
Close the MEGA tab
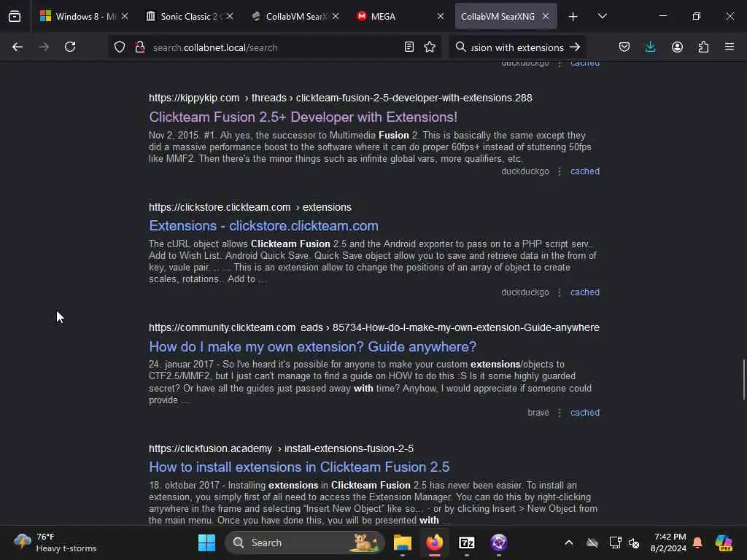440,17
